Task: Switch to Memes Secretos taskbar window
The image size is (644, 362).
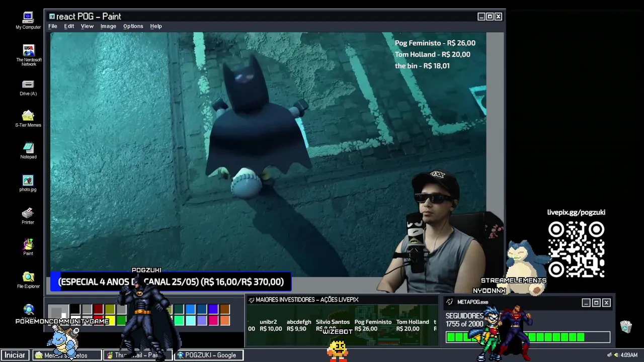Action: 67,355
